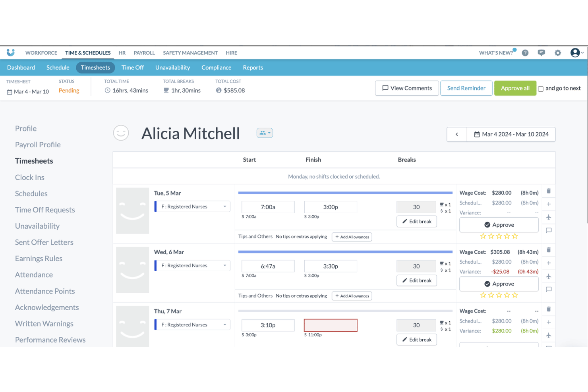588x392 pixels.
Task: Open the Registered Nurses dropdown for Wed, 6 Mar
Action: click(193, 265)
